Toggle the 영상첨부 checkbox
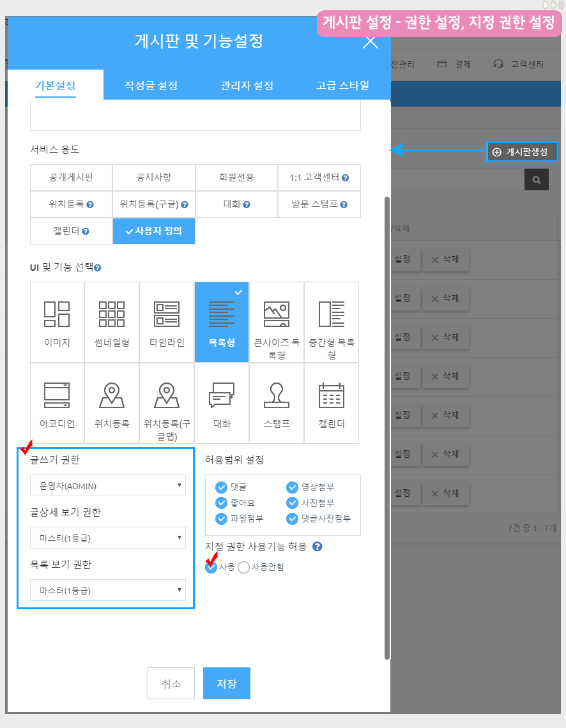This screenshot has width=566, height=728. (293, 488)
